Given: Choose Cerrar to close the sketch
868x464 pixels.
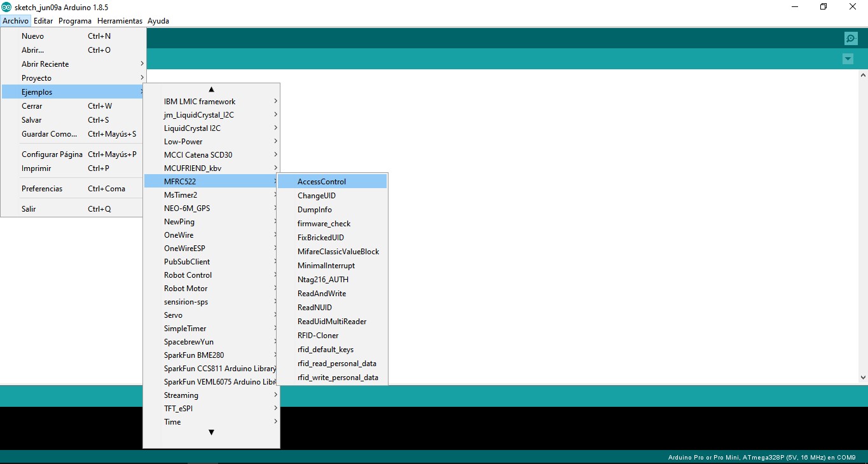Looking at the screenshot, I should pyautogui.click(x=73, y=106).
